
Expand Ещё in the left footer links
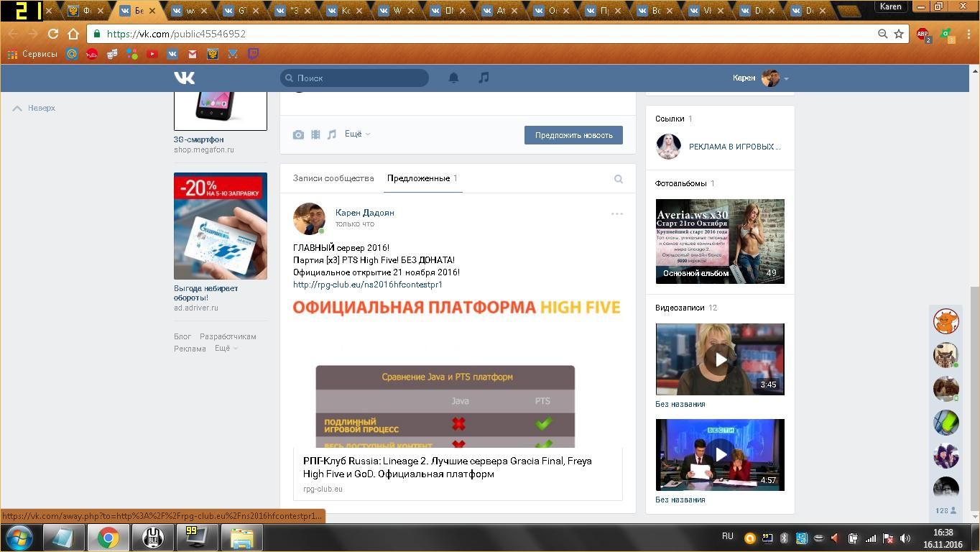[226, 349]
